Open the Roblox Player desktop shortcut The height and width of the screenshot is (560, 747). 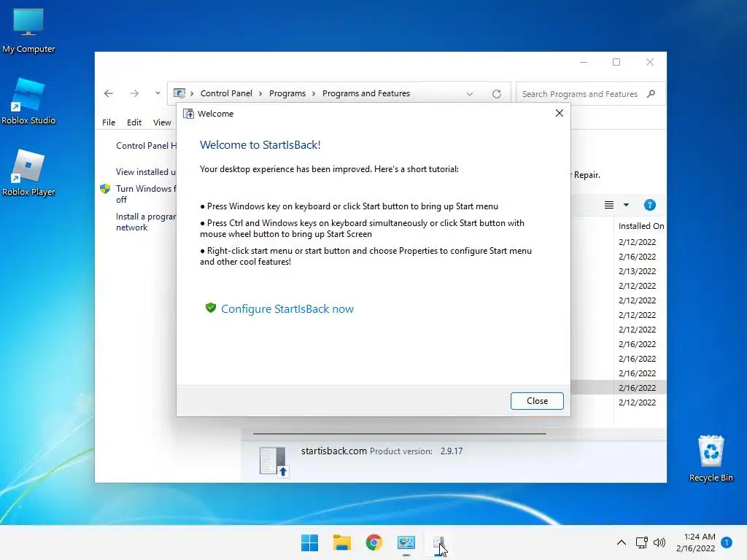tap(28, 173)
